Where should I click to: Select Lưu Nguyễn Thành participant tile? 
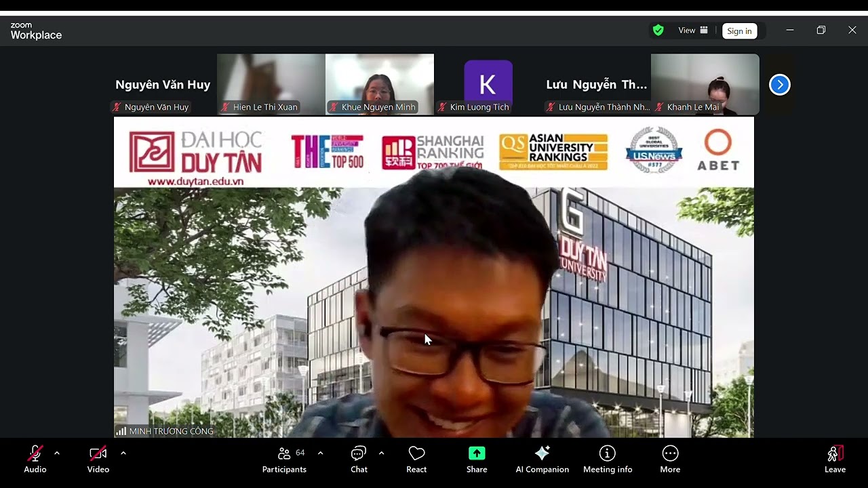597,85
